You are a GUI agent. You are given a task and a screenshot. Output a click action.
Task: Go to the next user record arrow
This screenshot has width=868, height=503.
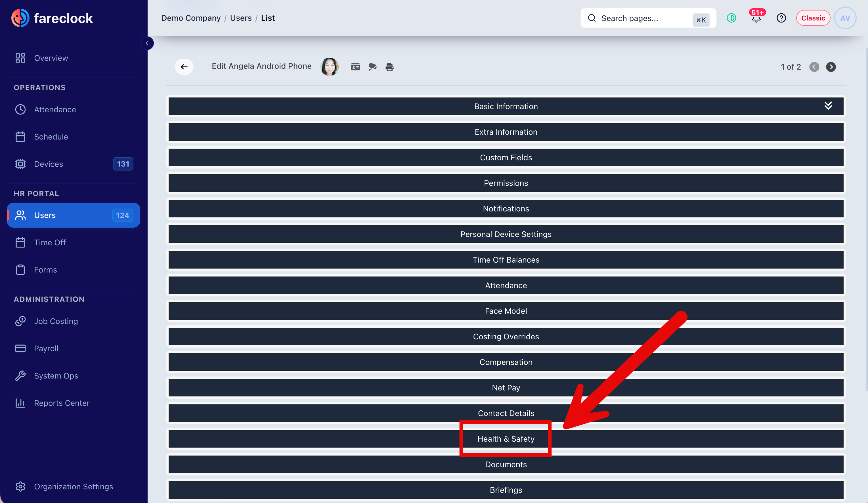(x=831, y=67)
